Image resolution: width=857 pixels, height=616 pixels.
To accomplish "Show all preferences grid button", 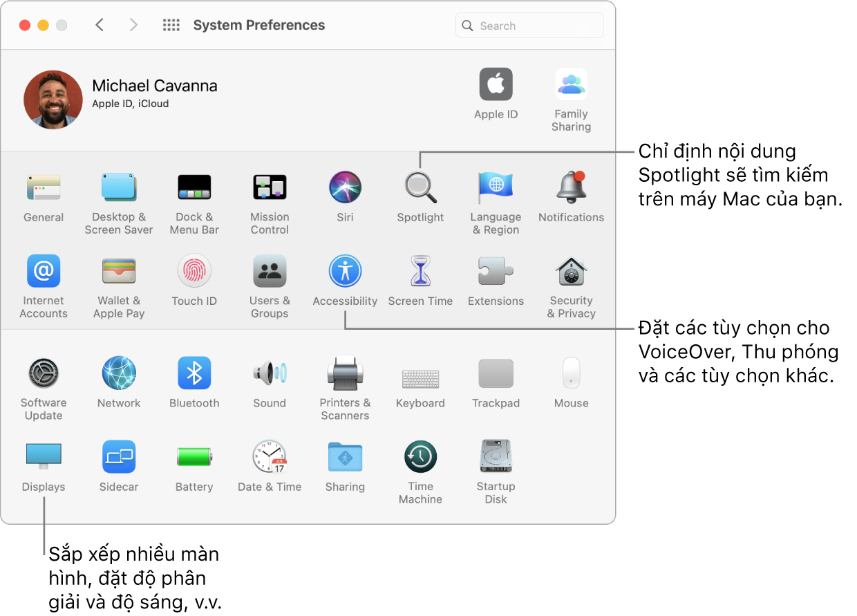I will point(171,25).
